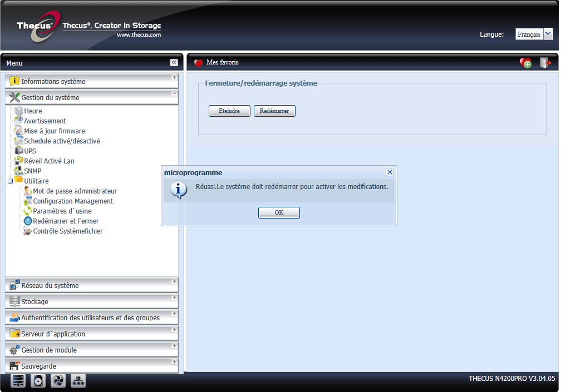
Task: Expand the Informations système section
Action: pyautogui.click(x=174, y=78)
